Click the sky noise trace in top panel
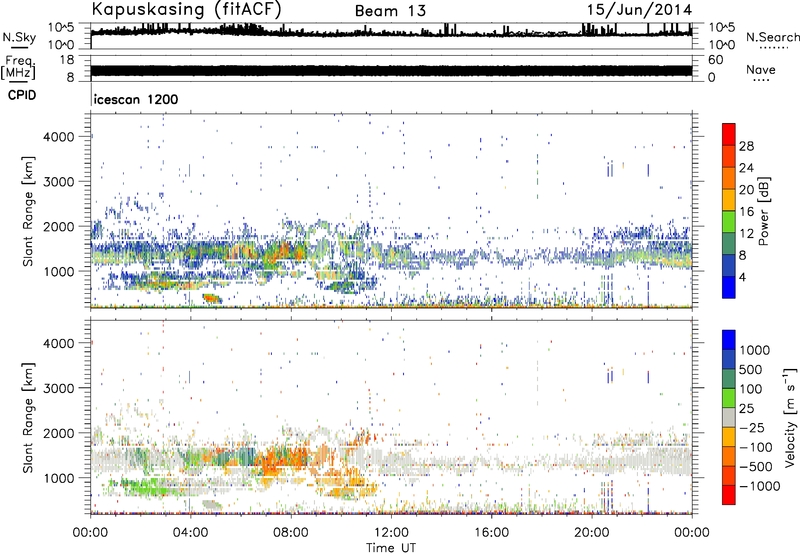This screenshot has width=800, height=554. [x=391, y=32]
